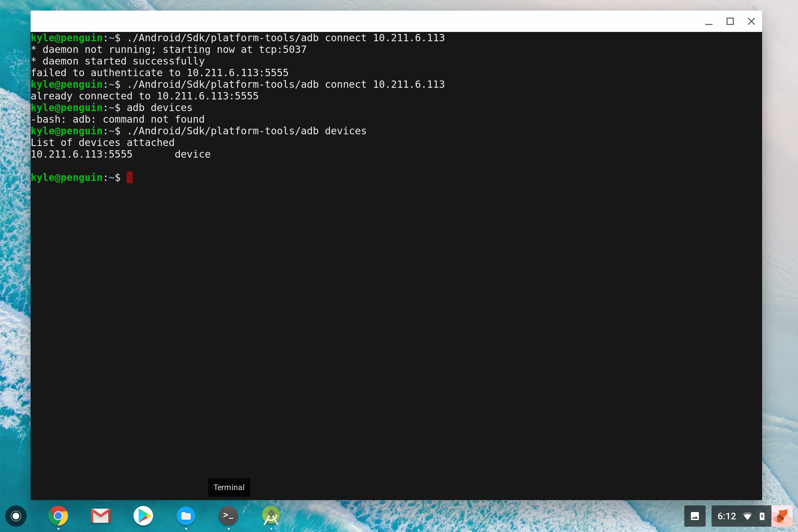Minimize the Terminal window
Screen dimensions: 798x532
(709, 21)
